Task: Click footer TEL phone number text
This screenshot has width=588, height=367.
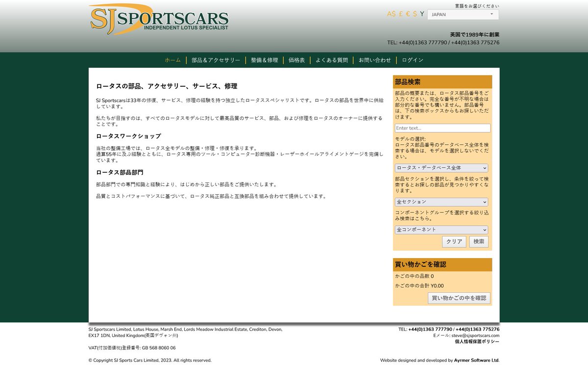Action: click(449, 329)
